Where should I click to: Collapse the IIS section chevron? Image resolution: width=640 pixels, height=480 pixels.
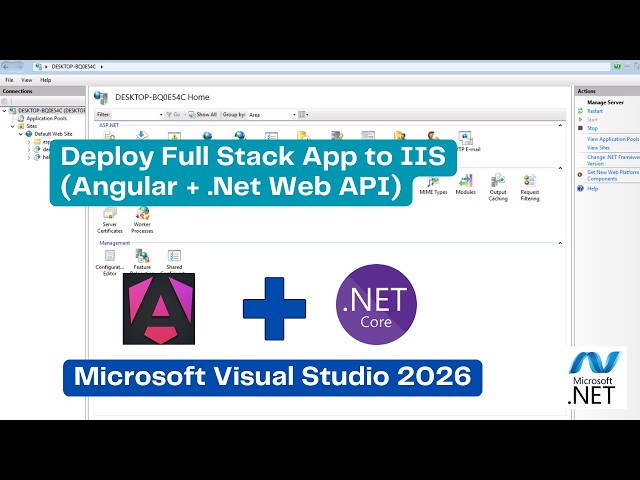[x=560, y=168]
